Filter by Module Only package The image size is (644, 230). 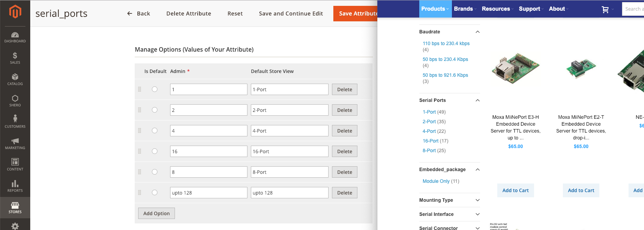[x=436, y=181]
